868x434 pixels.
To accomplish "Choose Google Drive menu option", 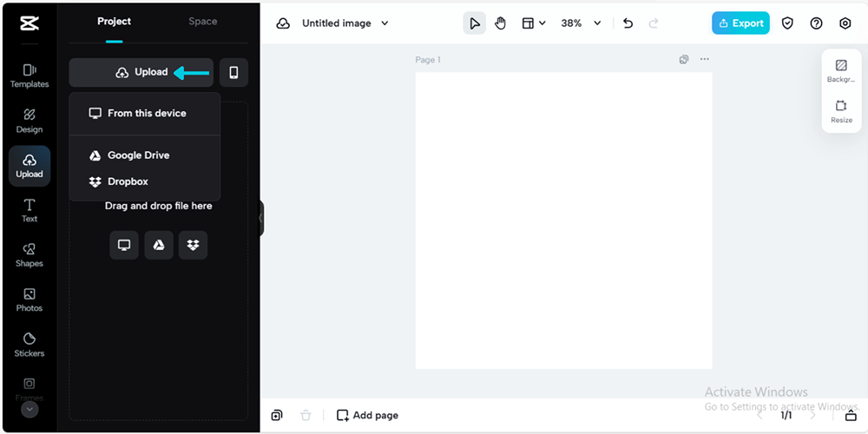I will click(145, 155).
